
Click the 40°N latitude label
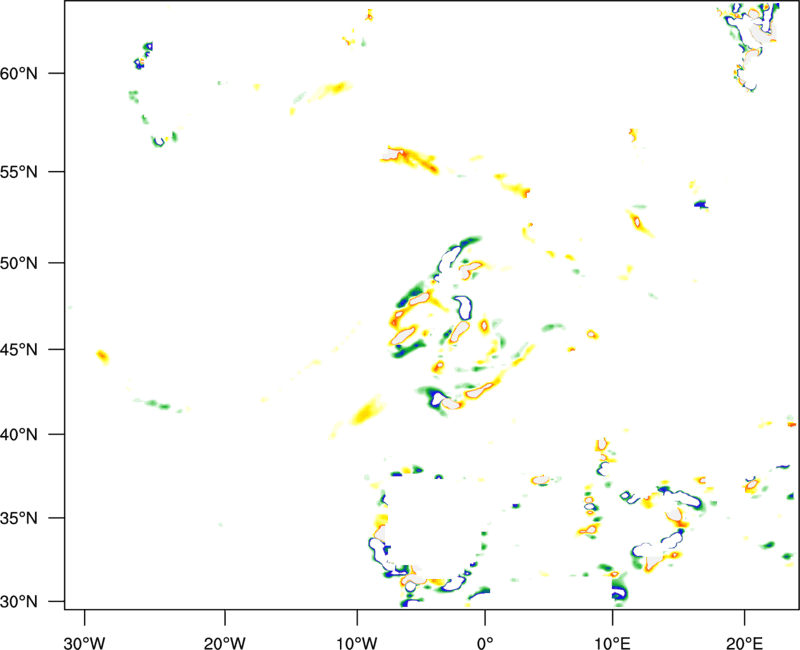point(19,434)
